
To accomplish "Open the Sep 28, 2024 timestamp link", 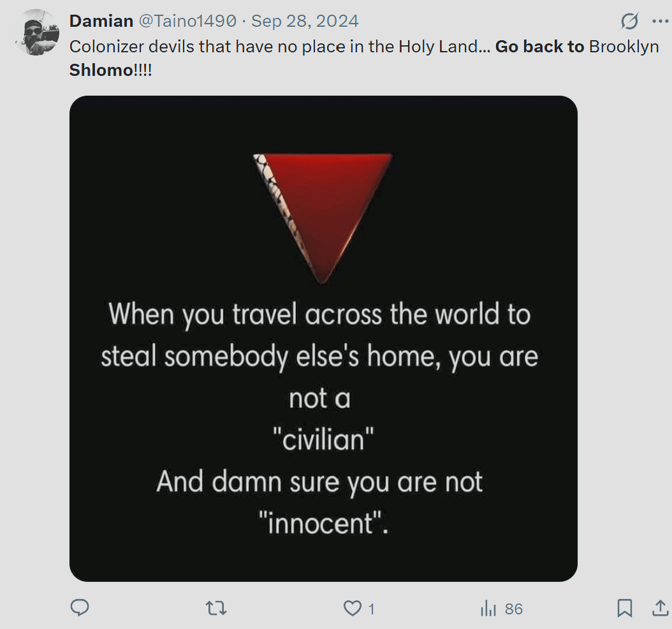I will (x=305, y=21).
